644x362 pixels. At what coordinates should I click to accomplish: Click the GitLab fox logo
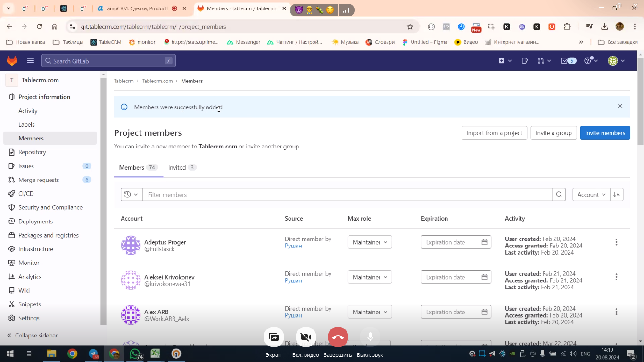(x=12, y=61)
